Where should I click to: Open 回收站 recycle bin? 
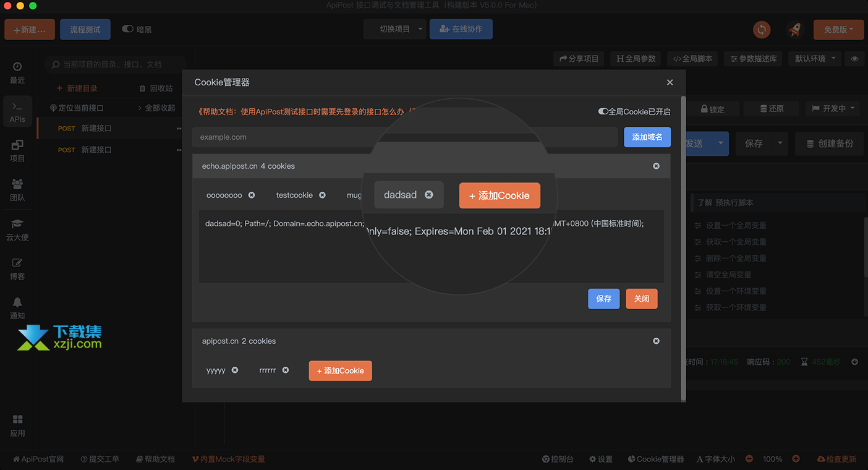(156, 88)
